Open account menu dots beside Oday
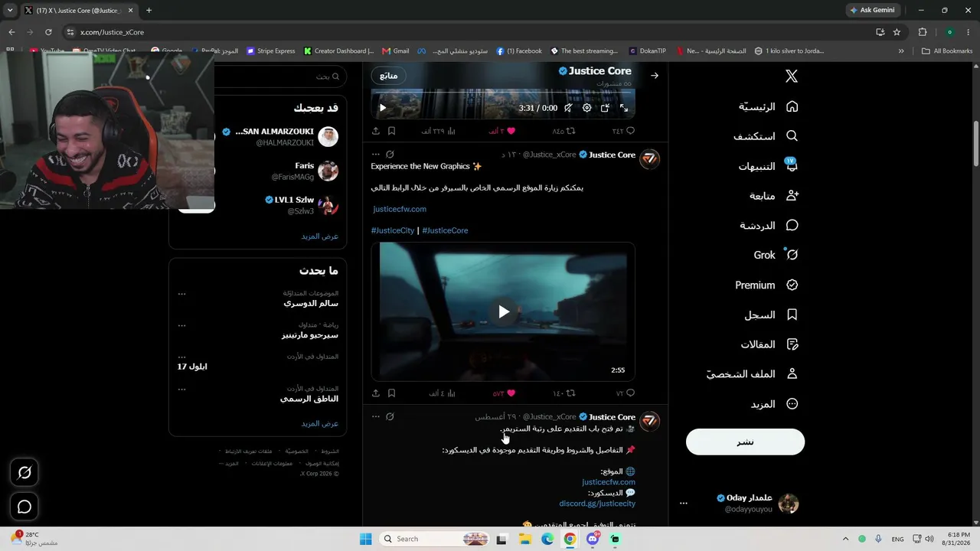The image size is (980, 551). pyautogui.click(x=684, y=504)
